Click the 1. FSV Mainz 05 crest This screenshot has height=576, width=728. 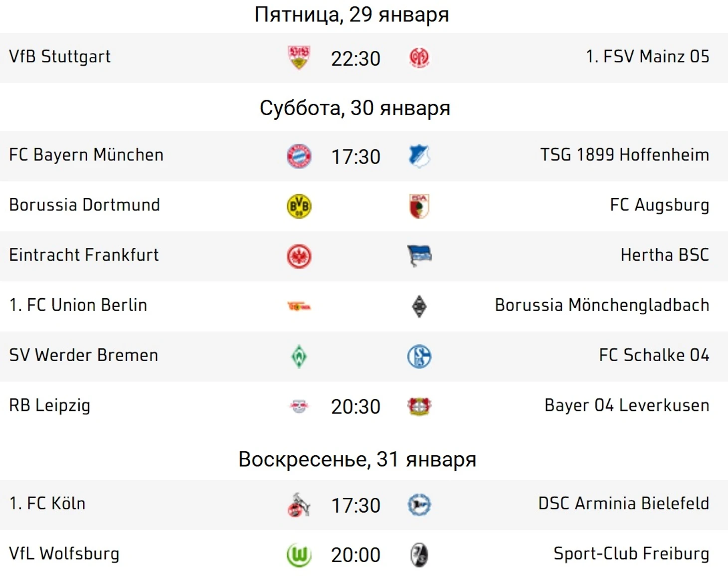[419, 58]
